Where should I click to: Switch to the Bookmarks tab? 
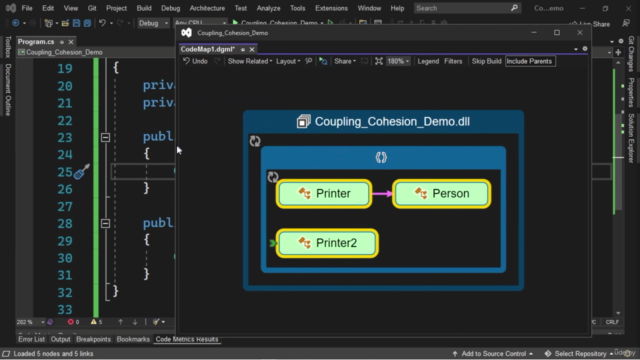click(x=133, y=339)
